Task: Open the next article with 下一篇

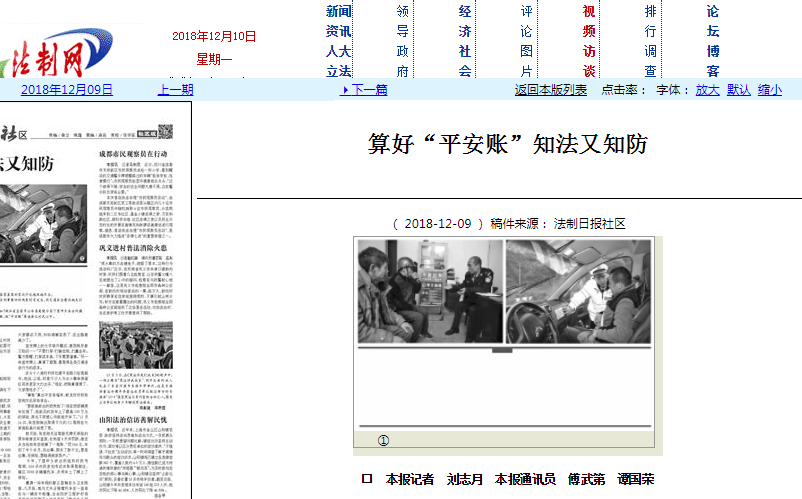Action: pos(369,89)
